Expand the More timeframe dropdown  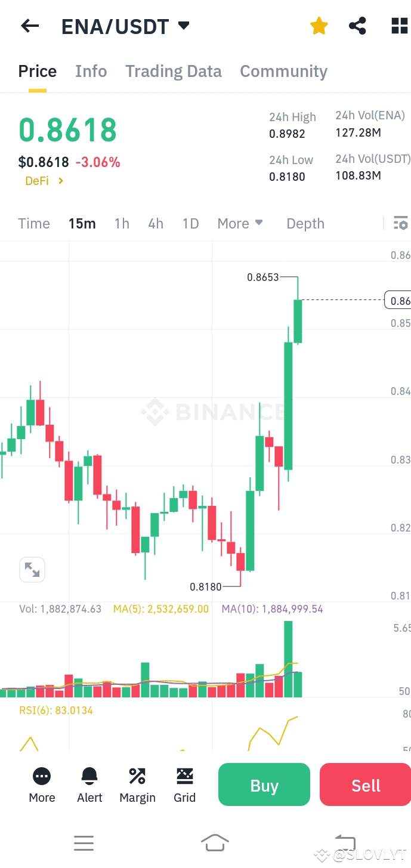(x=240, y=223)
